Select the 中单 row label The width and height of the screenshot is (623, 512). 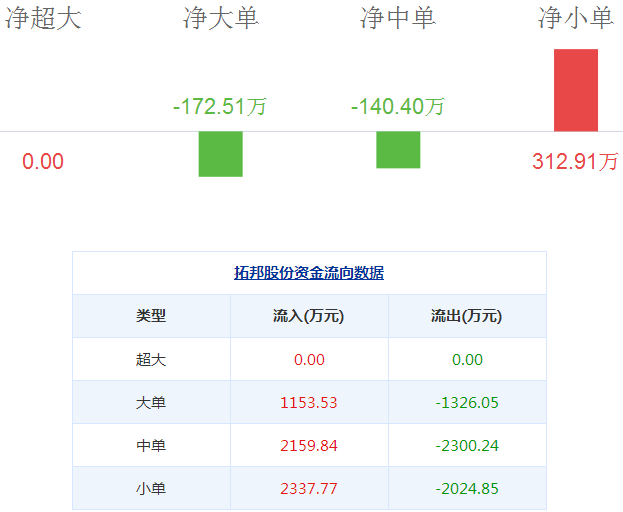[x=151, y=446]
